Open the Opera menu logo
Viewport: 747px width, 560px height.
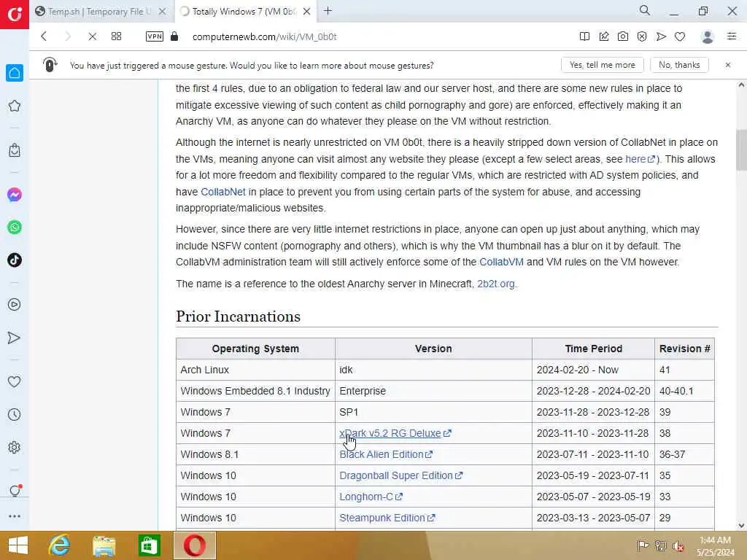15,15
